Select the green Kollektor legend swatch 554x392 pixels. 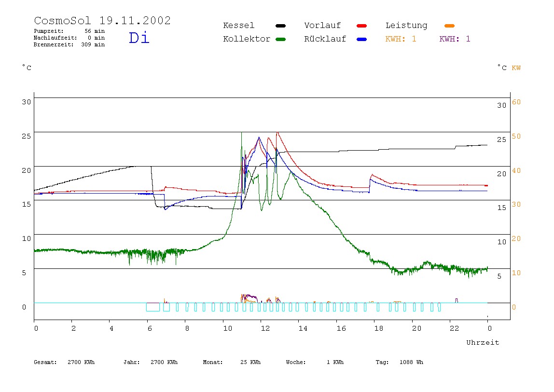tap(280, 39)
